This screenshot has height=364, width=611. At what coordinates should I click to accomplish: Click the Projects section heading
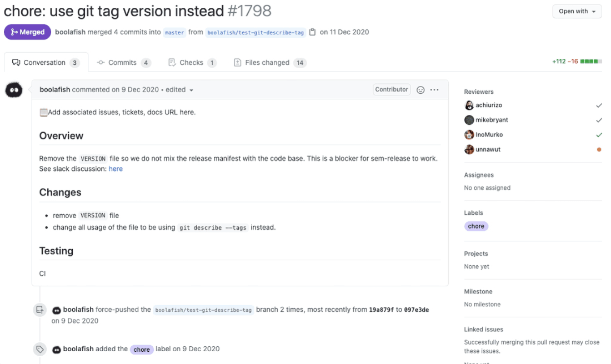[x=476, y=254]
